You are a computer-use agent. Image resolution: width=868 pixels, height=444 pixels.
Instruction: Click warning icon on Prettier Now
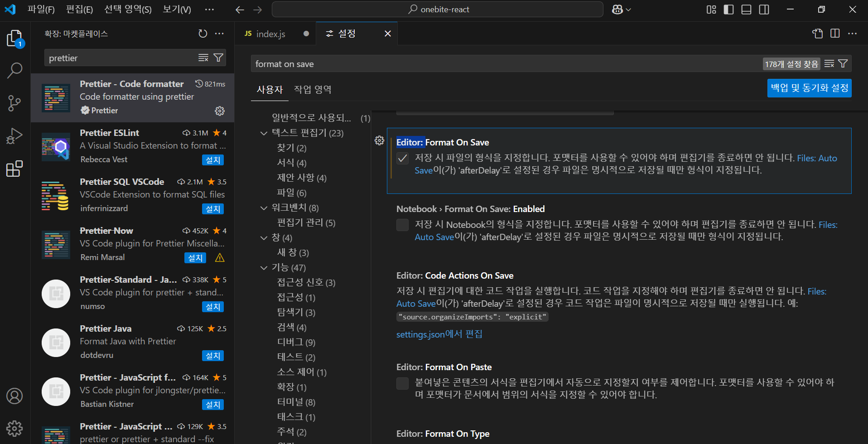(220, 258)
